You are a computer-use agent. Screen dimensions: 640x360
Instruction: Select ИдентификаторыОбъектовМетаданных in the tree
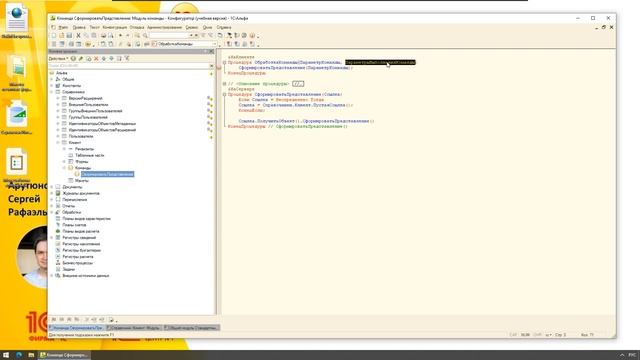pos(102,124)
